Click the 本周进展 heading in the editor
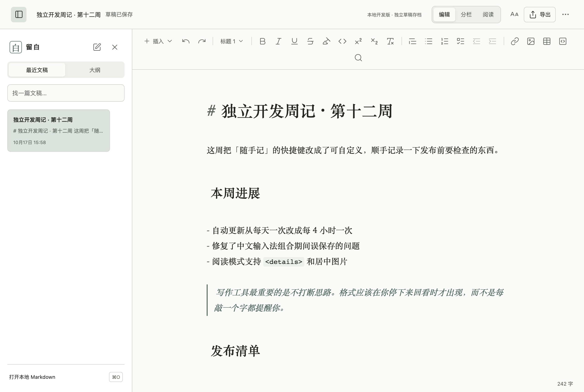This screenshot has height=392, width=584. (235, 193)
